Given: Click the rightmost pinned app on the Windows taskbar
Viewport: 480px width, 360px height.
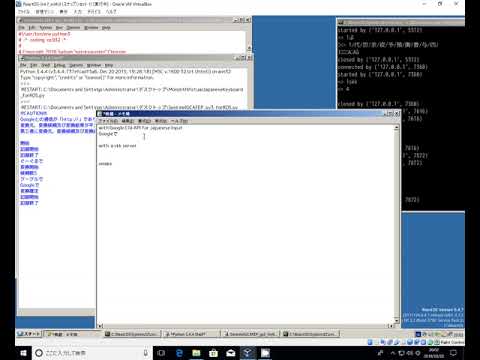Looking at the screenshot, I should tap(265, 353).
